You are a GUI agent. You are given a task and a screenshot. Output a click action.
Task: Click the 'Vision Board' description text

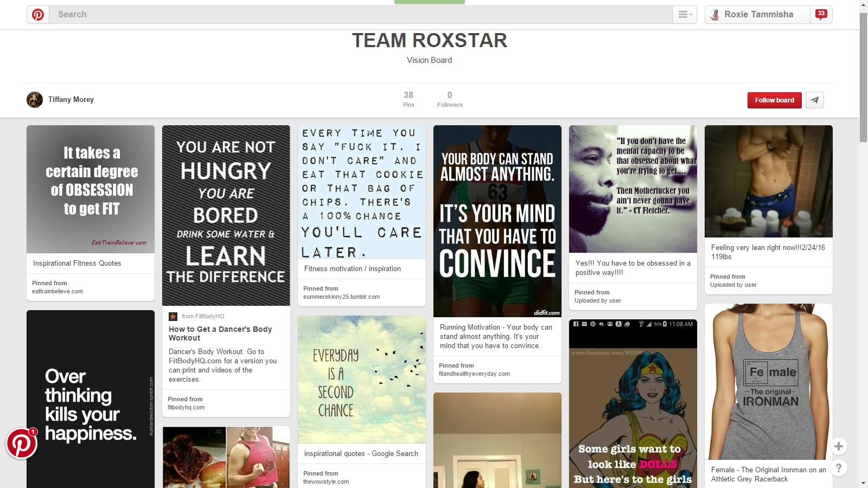pyautogui.click(x=430, y=60)
